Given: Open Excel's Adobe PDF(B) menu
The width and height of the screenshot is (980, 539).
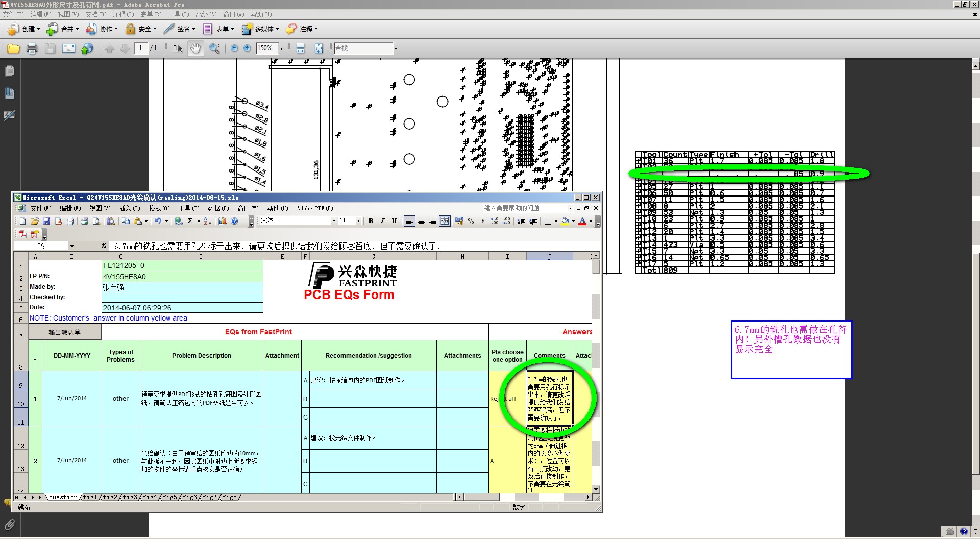Looking at the screenshot, I should click(315, 208).
